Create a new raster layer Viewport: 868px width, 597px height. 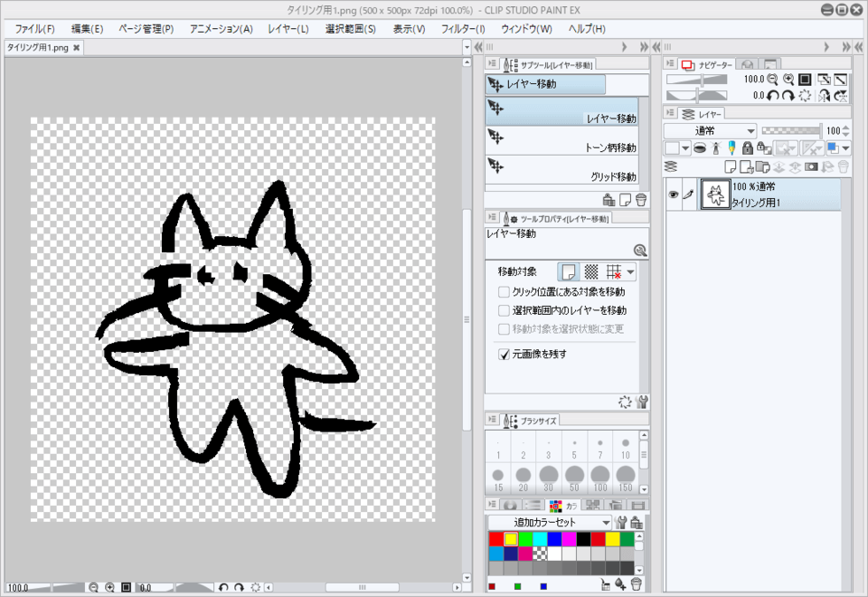point(731,166)
